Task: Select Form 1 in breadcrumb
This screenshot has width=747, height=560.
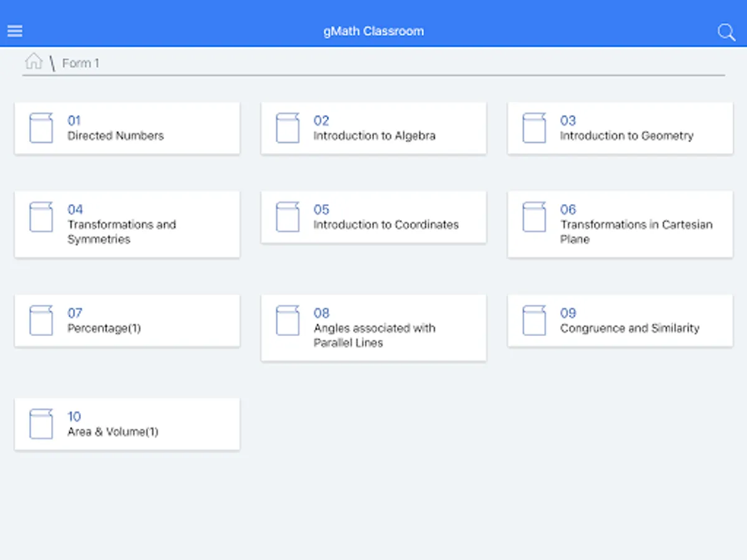Action: [80, 63]
